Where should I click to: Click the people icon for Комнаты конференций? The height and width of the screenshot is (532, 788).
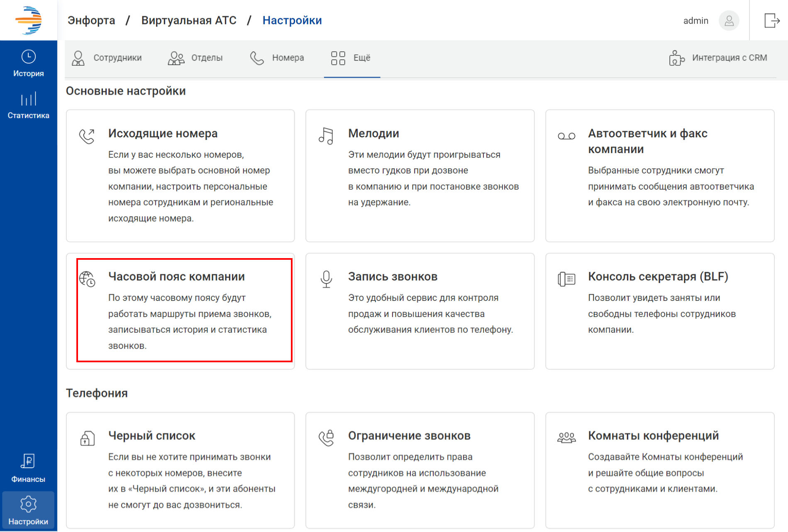point(566,438)
